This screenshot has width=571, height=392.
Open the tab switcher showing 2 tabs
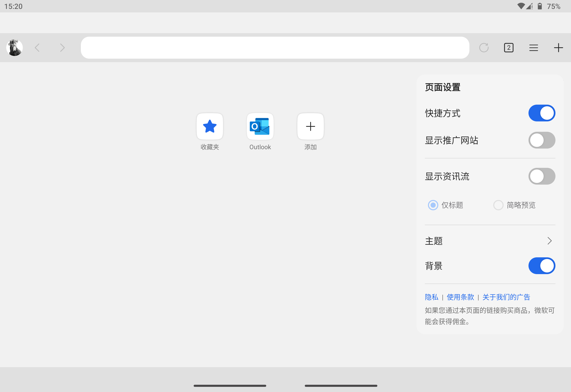pos(509,48)
